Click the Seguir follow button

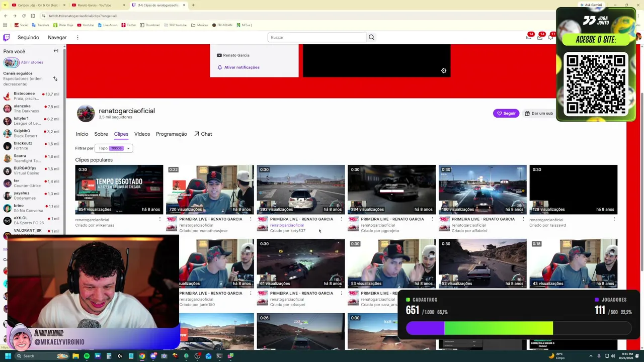click(x=506, y=114)
